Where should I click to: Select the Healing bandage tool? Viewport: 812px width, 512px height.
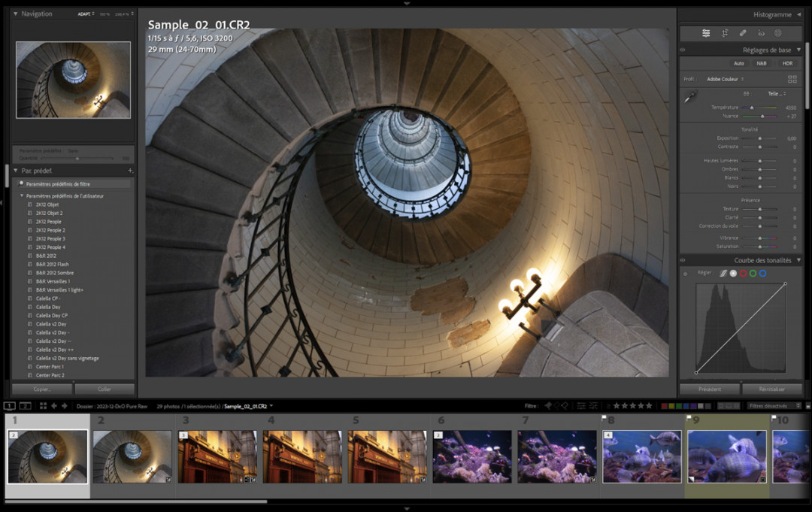[x=743, y=33]
